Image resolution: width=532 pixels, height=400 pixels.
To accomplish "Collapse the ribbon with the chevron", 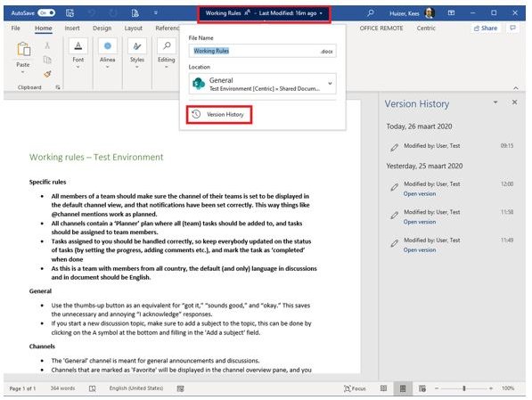I will (516, 88).
